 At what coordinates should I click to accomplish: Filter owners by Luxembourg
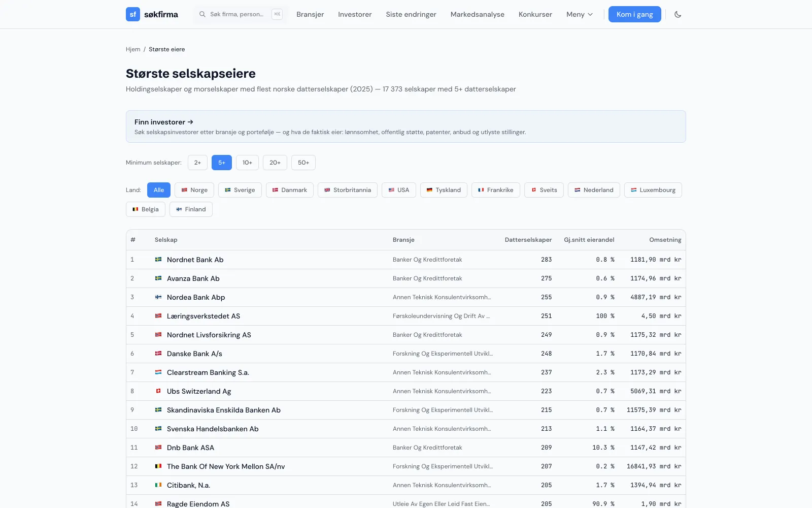point(653,190)
